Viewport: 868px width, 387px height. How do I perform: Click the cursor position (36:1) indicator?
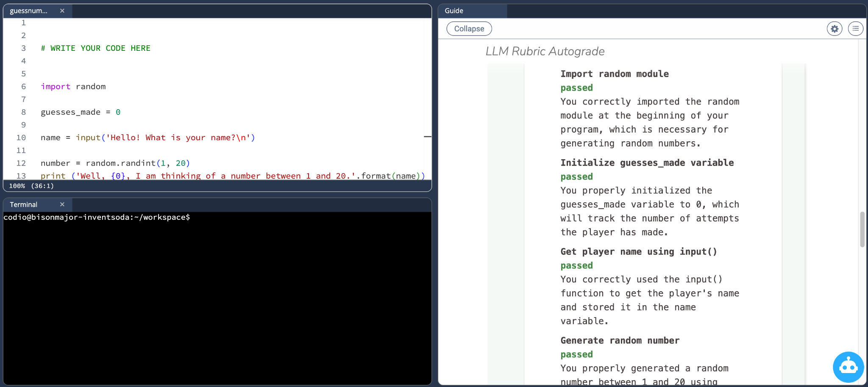[42, 186]
